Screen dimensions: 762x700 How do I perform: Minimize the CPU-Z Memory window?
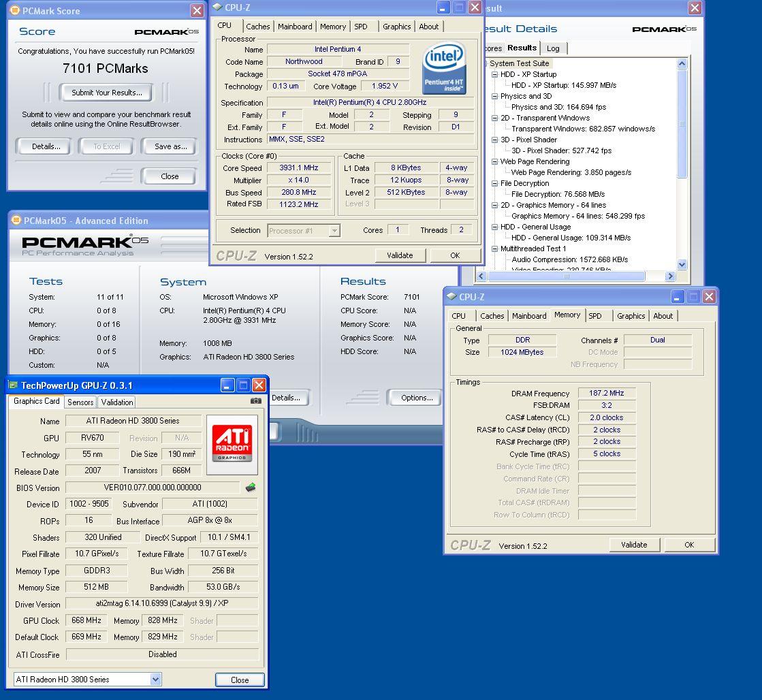click(x=678, y=296)
